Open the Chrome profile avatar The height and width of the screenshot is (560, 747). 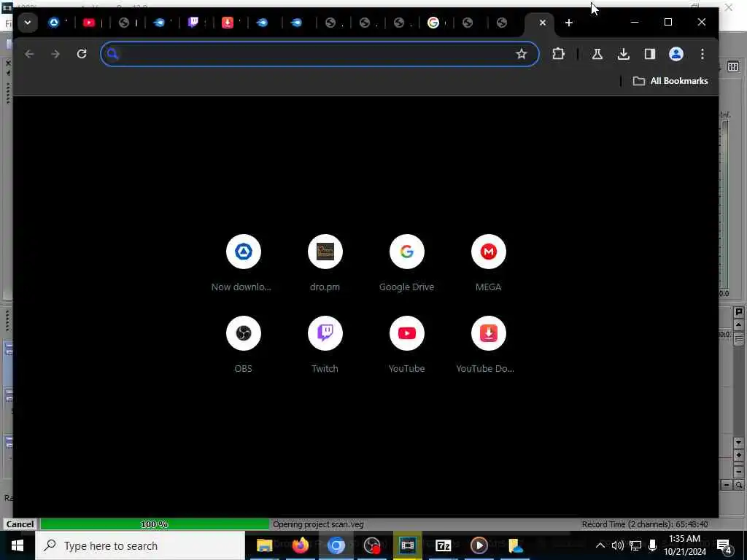(676, 54)
